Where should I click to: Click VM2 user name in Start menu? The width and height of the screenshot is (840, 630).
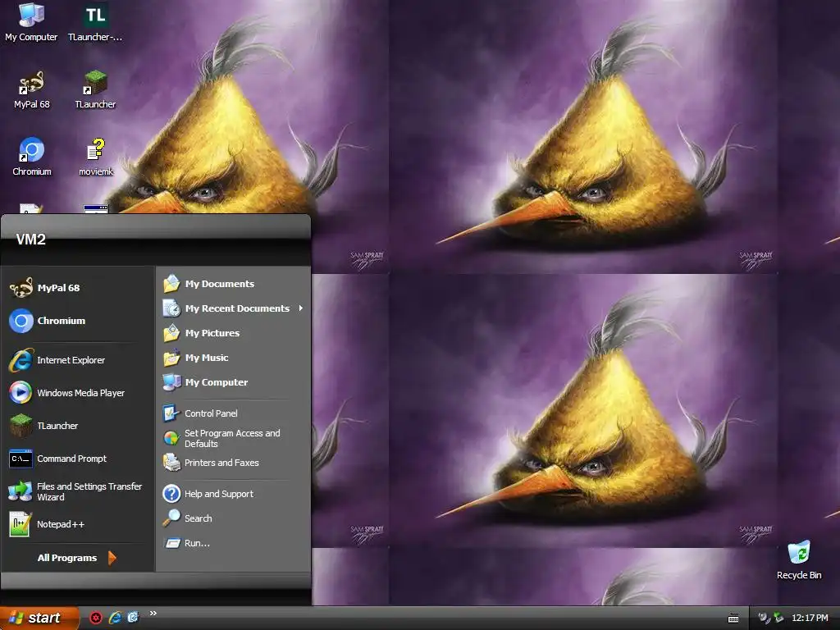coord(30,240)
